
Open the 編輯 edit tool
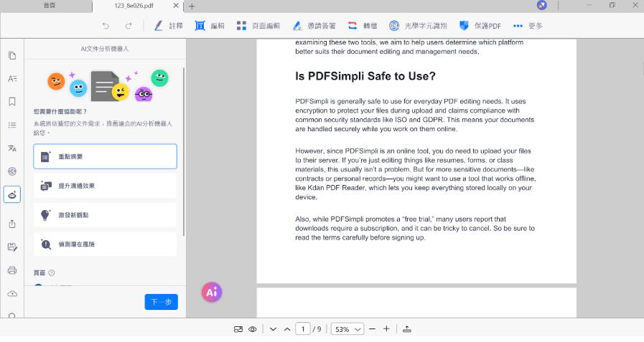210,26
